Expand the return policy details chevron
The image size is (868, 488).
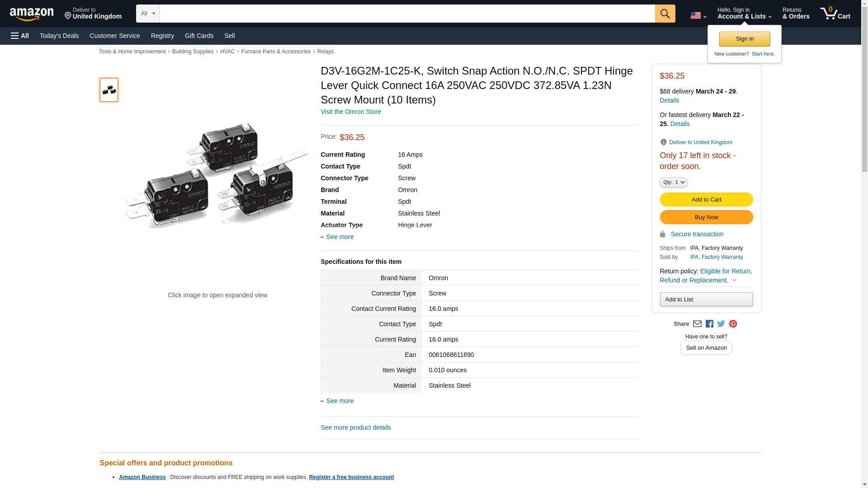click(734, 280)
